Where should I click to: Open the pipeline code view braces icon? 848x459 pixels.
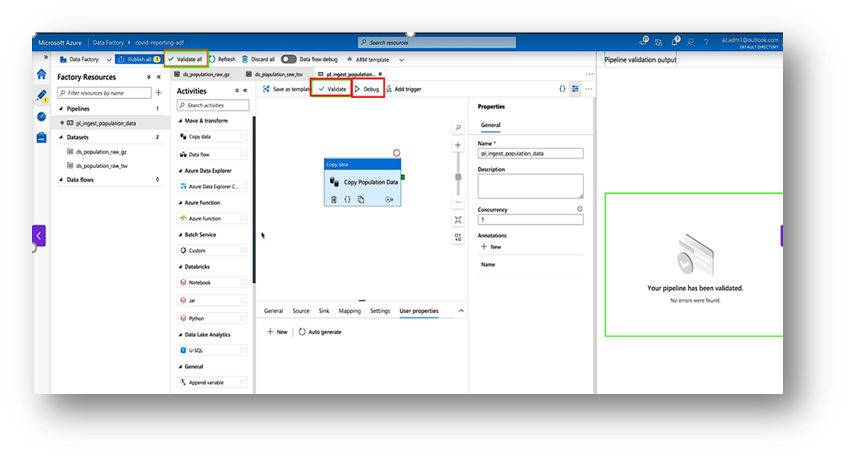pos(562,89)
